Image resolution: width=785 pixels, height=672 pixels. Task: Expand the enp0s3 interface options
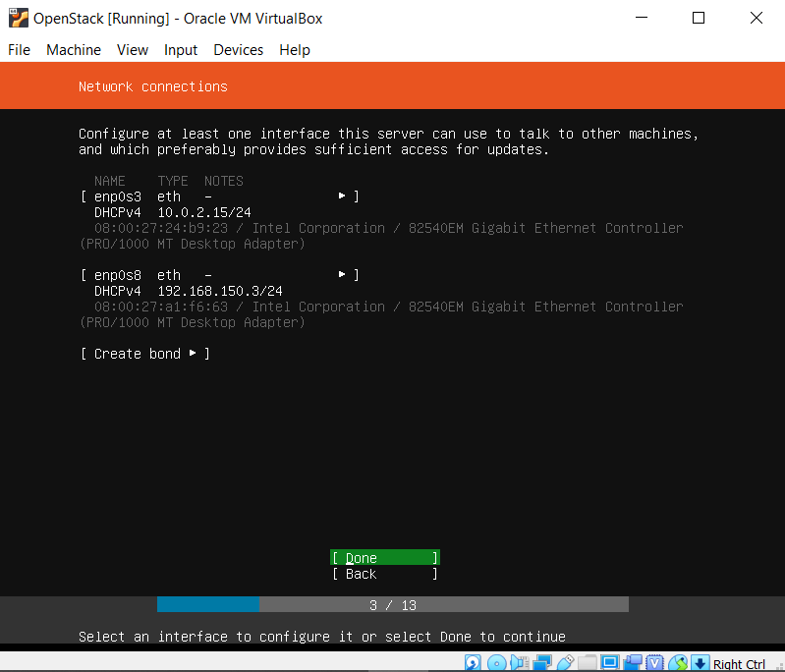[219, 196]
